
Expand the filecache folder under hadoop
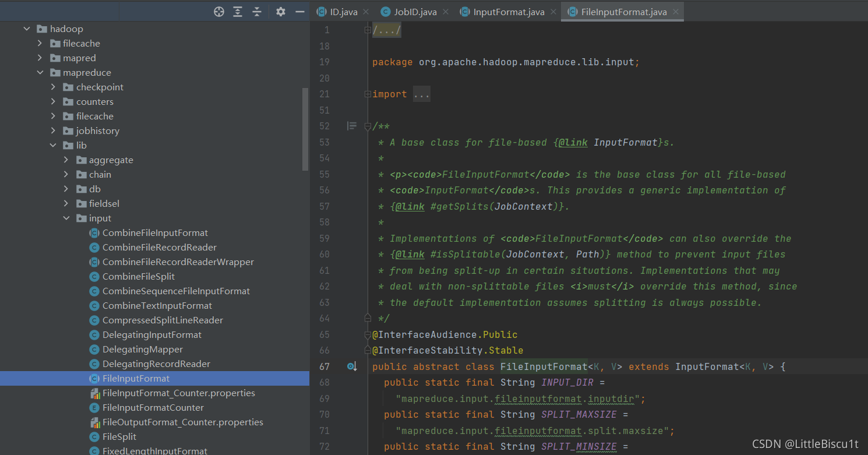coord(40,43)
